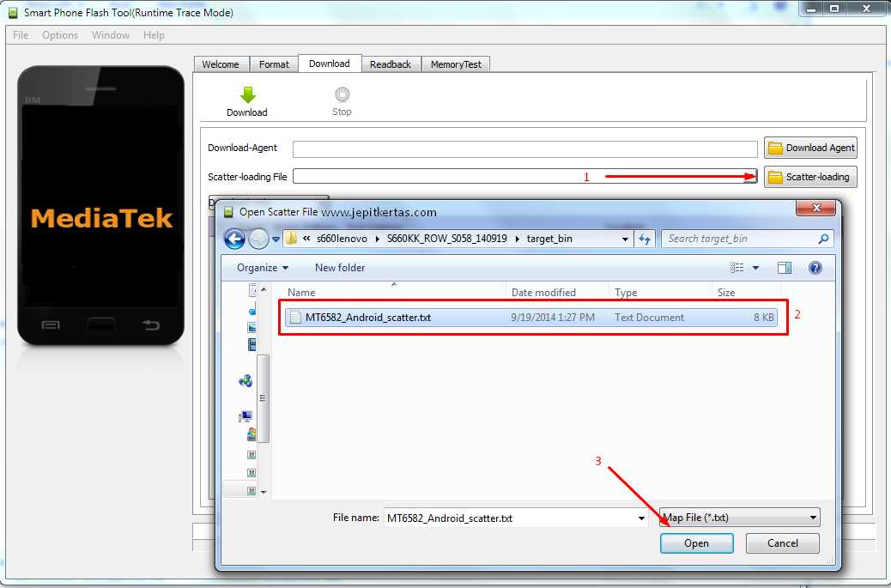
Task: Click the Homegroup icon in navigation pane
Action: pyautogui.click(x=245, y=380)
